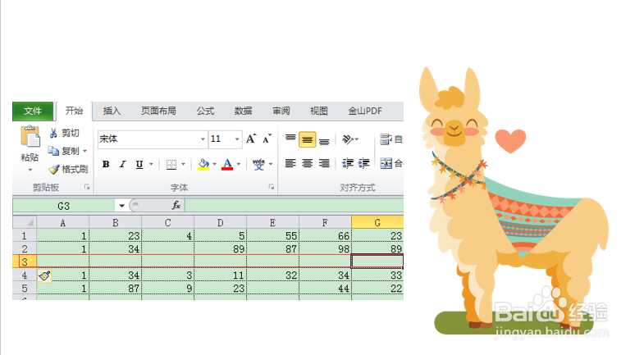Decrease font size with small A icon
The image size is (644, 355).
click(x=267, y=139)
